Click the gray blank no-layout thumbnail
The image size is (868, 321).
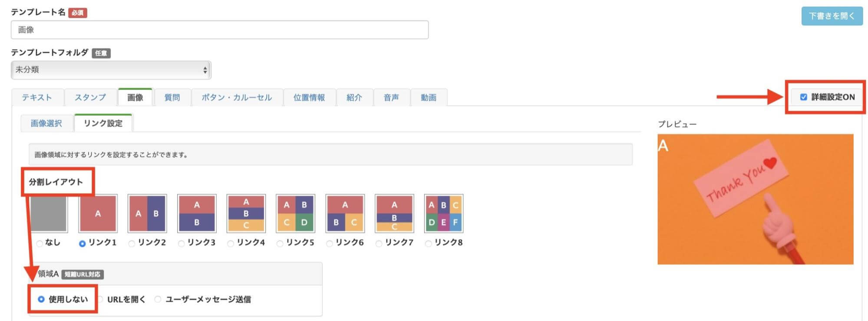point(49,213)
